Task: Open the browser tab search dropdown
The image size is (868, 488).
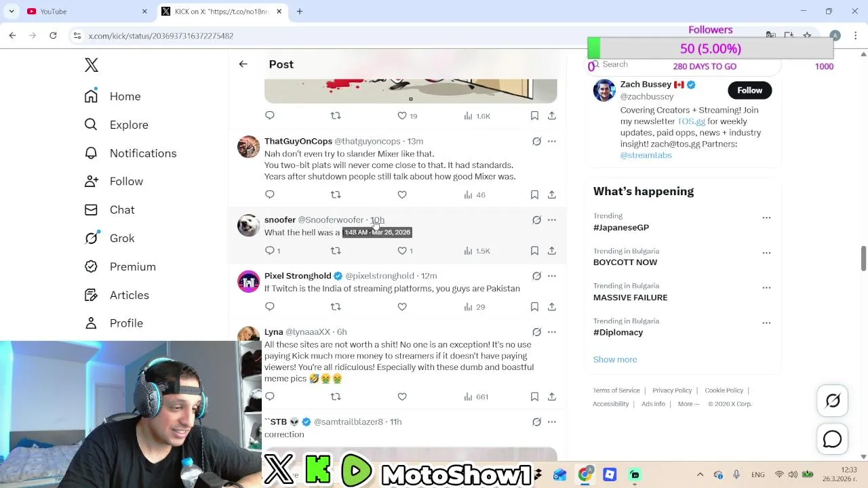Action: pyautogui.click(x=12, y=12)
